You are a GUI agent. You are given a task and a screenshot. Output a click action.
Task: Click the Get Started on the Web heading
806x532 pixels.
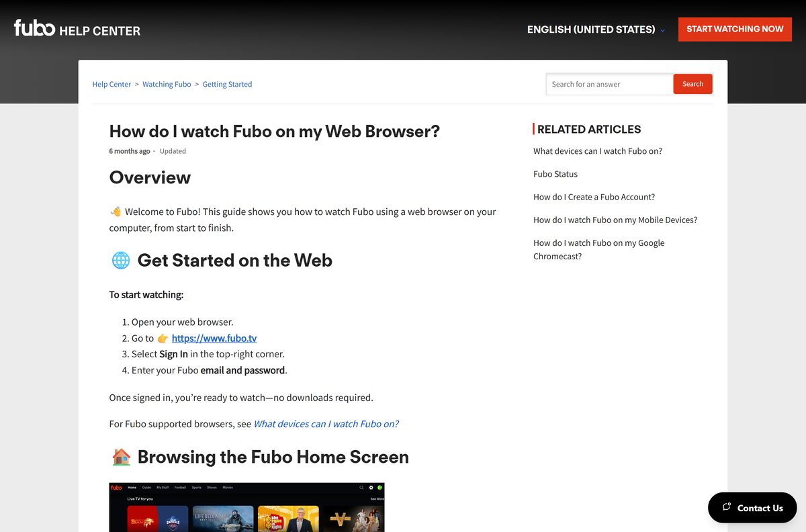coord(235,260)
